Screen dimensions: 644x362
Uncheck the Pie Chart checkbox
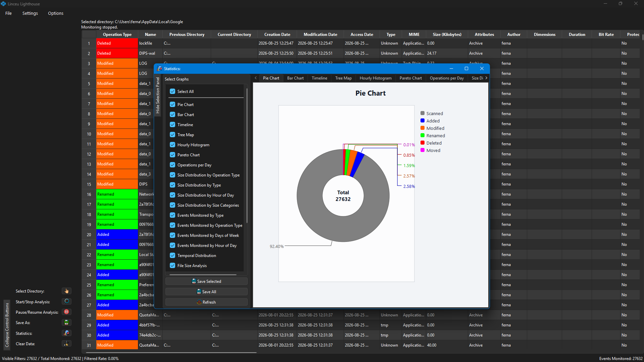click(172, 104)
